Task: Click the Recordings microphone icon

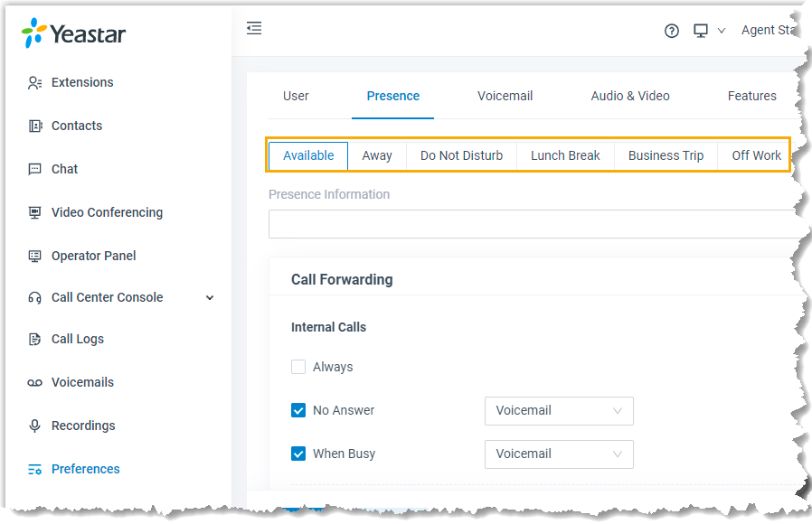Action: (34, 426)
